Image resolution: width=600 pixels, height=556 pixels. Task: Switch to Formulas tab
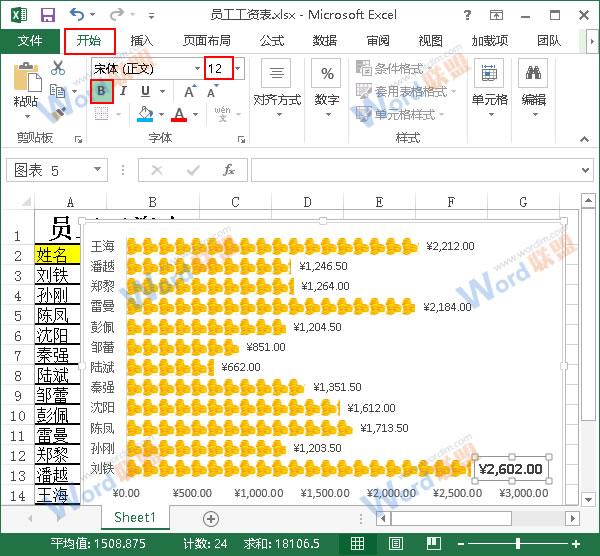[x=272, y=41]
